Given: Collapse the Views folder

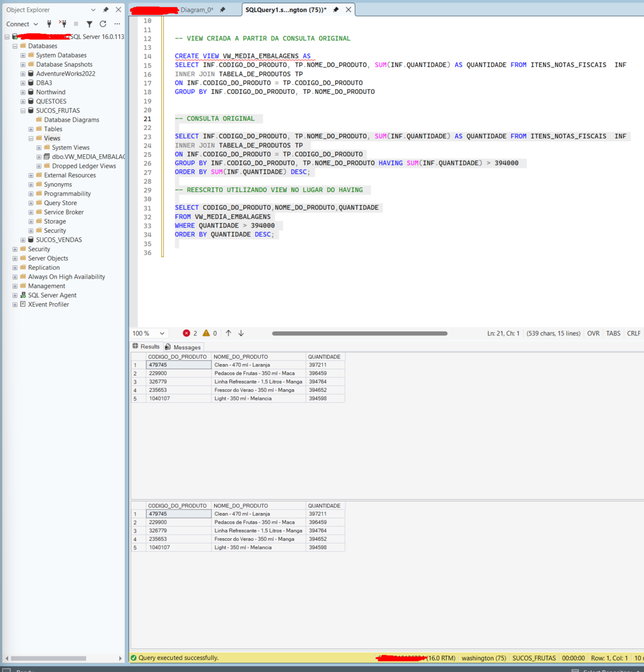Looking at the screenshot, I should (31, 138).
